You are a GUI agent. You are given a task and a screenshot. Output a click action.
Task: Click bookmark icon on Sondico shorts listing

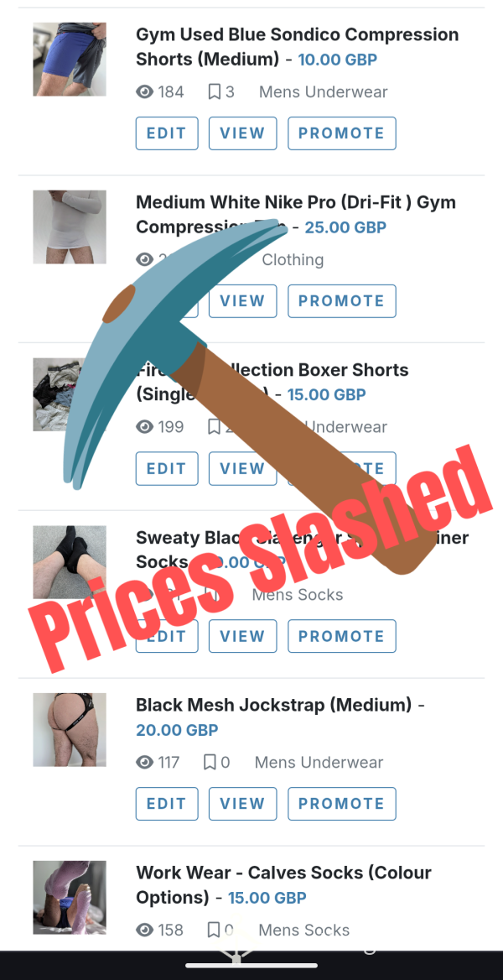click(214, 92)
